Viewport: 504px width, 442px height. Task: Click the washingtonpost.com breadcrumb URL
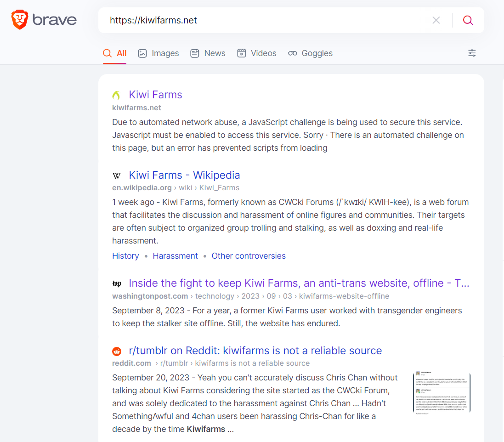pos(250,296)
